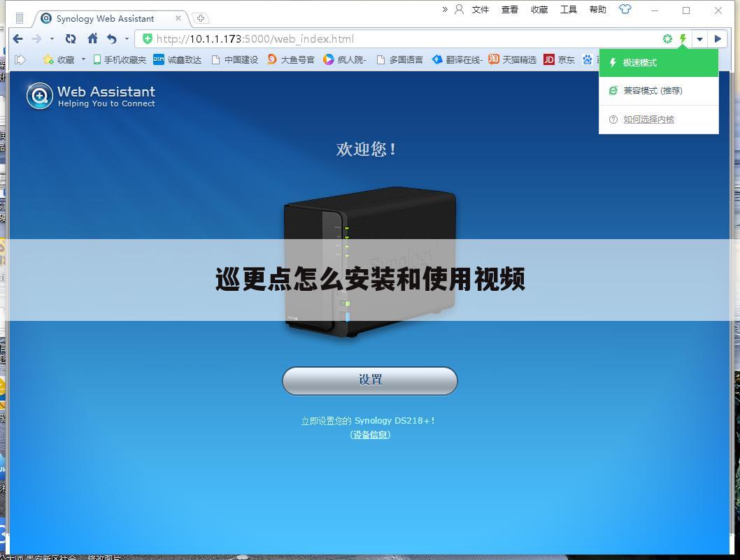Viewport: 740px width, 560px height.
Task: Open 大鱼号官 bookmark
Action: pyautogui.click(x=291, y=59)
